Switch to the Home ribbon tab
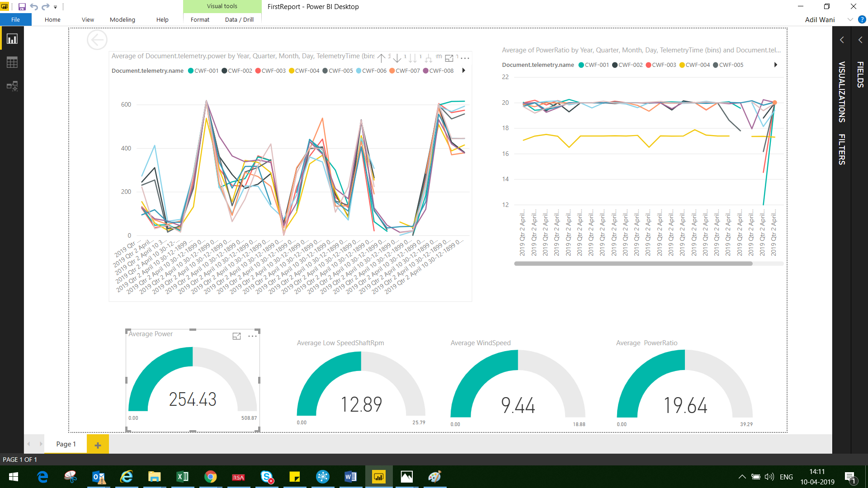The width and height of the screenshot is (868, 488). pos(52,19)
